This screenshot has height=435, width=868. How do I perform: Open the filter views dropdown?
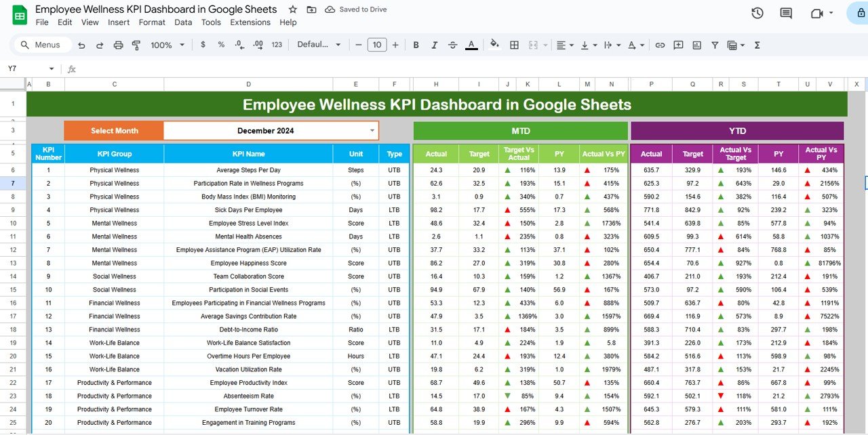(736, 45)
